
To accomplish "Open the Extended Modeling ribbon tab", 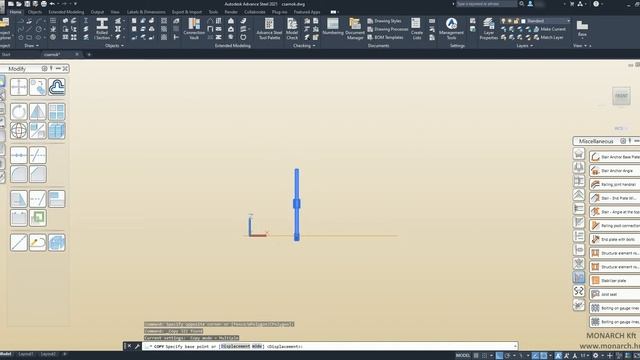I will [66, 12].
